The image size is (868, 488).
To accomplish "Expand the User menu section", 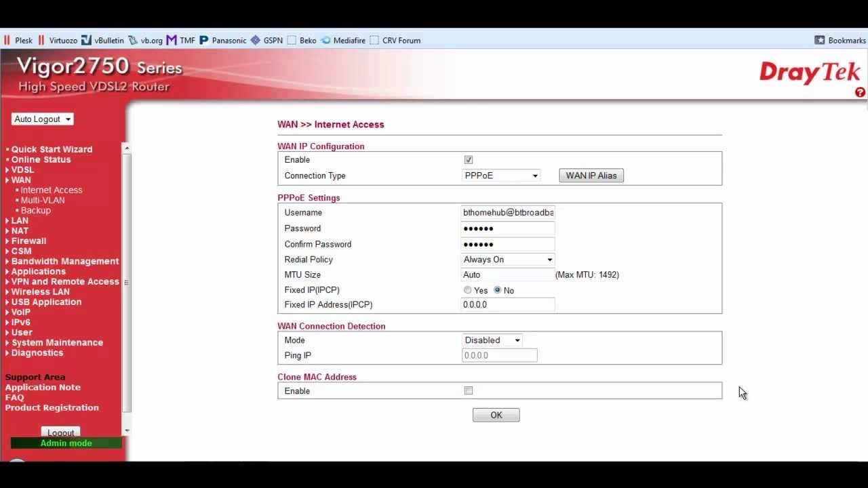I will point(22,333).
